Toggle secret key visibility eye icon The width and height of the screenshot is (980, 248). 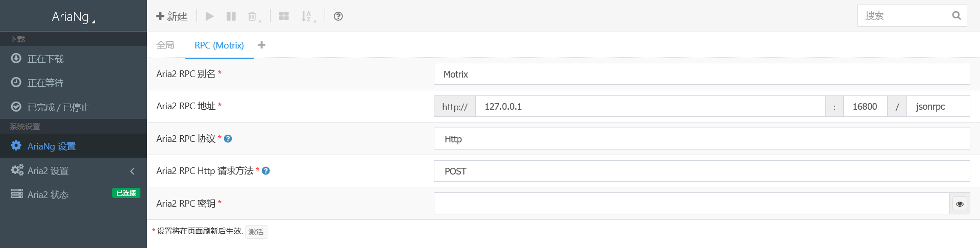pyautogui.click(x=960, y=204)
